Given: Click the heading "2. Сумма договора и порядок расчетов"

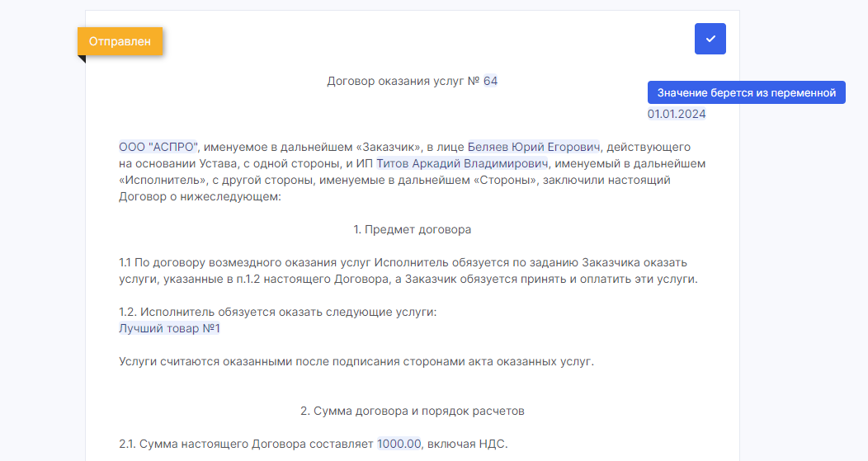Looking at the screenshot, I should click(x=413, y=412).
